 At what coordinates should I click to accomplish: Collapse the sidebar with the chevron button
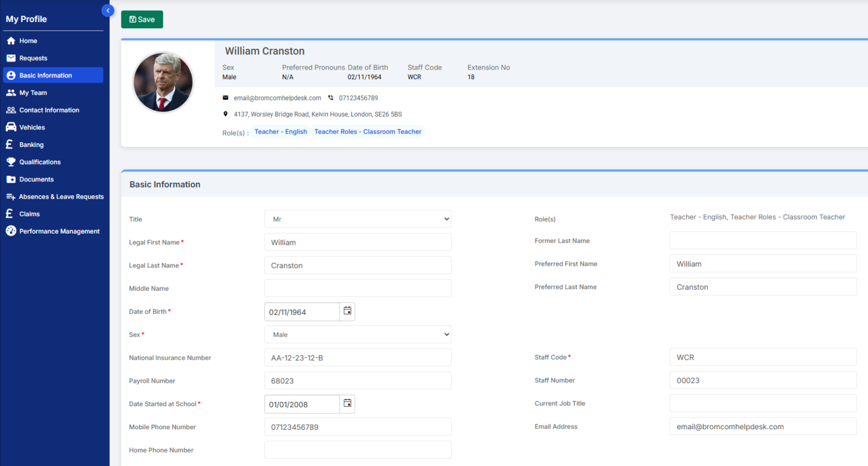pos(107,10)
